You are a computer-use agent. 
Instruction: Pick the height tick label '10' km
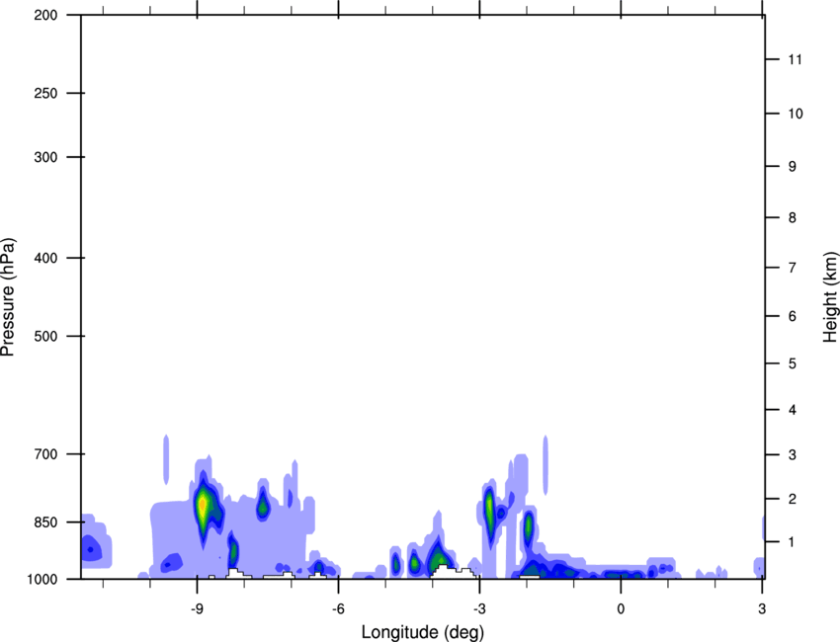point(795,114)
